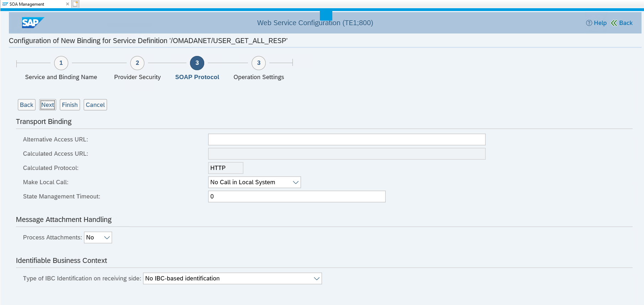Click the Calculated Access URL field
644x305 pixels.
click(347, 154)
